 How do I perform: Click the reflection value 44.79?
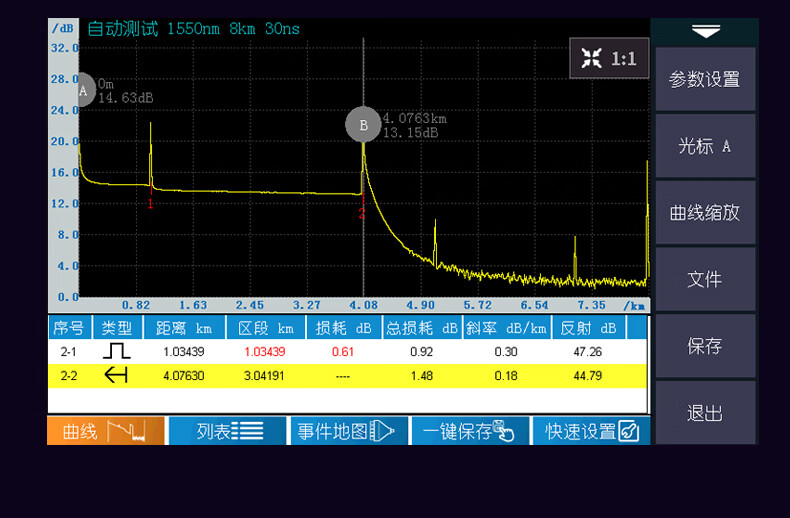pos(587,376)
